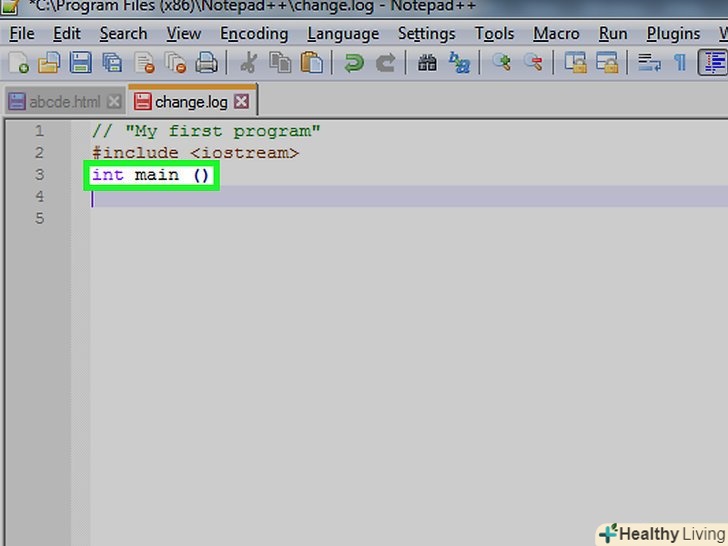Screen dimensions: 728x546
Task: Place cursor on empty line 5
Action: tap(409, 218)
